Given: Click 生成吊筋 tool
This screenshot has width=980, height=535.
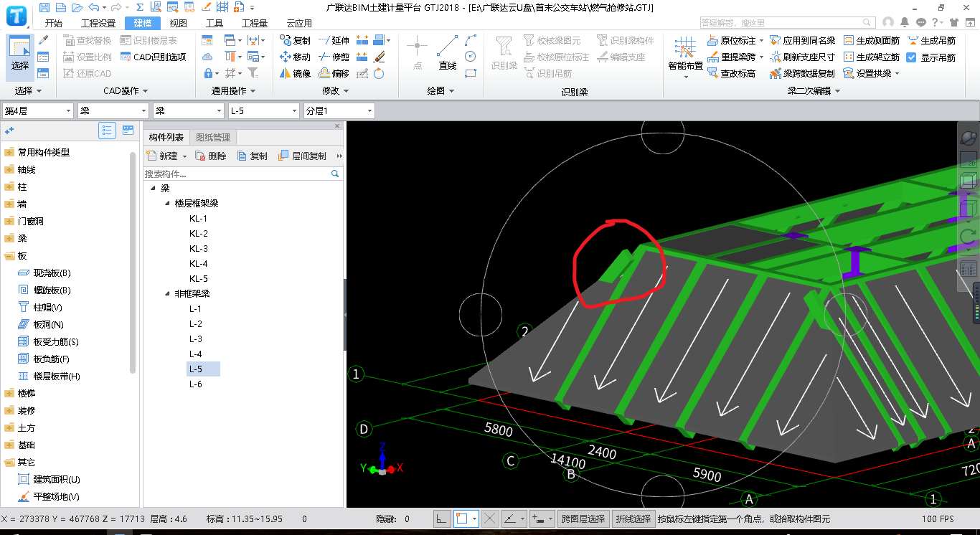Looking at the screenshot, I should [x=931, y=41].
